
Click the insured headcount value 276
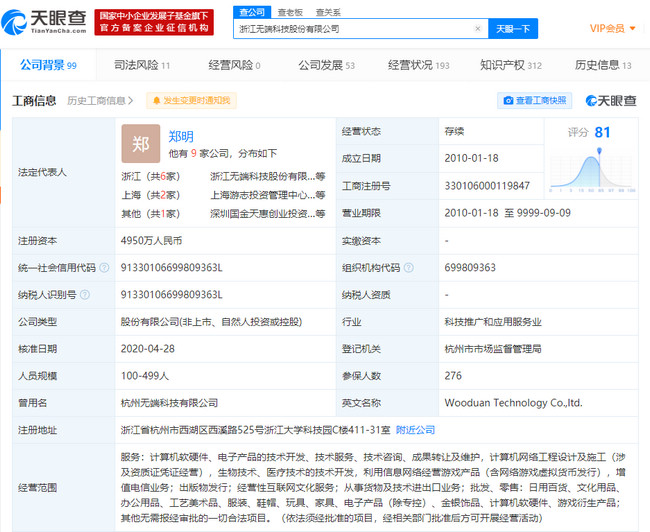pyautogui.click(x=453, y=376)
